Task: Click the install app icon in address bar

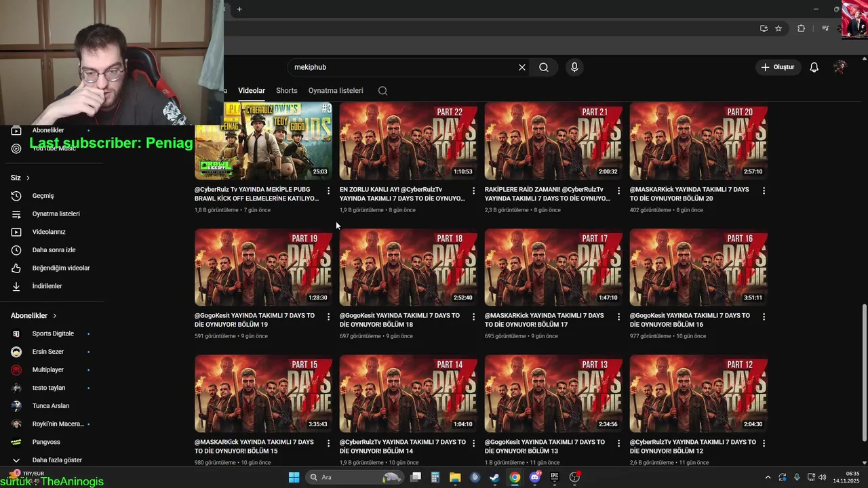Action: pos(764,28)
